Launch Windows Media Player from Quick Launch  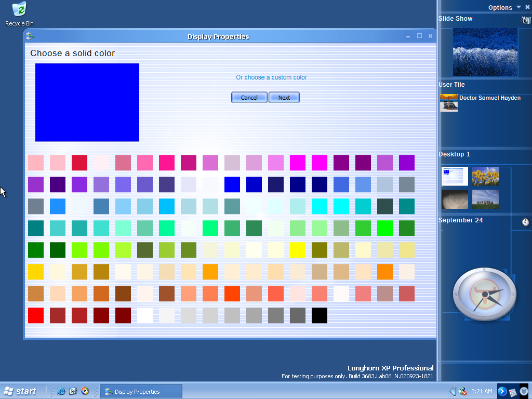(x=85, y=392)
